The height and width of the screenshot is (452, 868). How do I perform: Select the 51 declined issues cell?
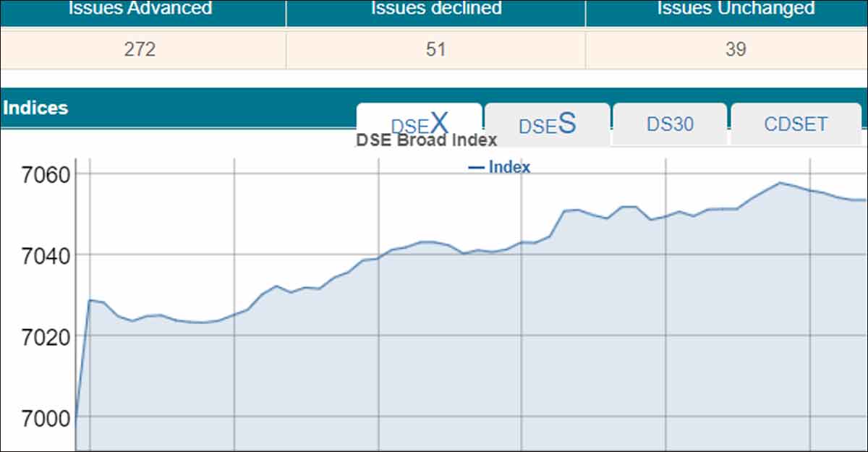coord(436,50)
